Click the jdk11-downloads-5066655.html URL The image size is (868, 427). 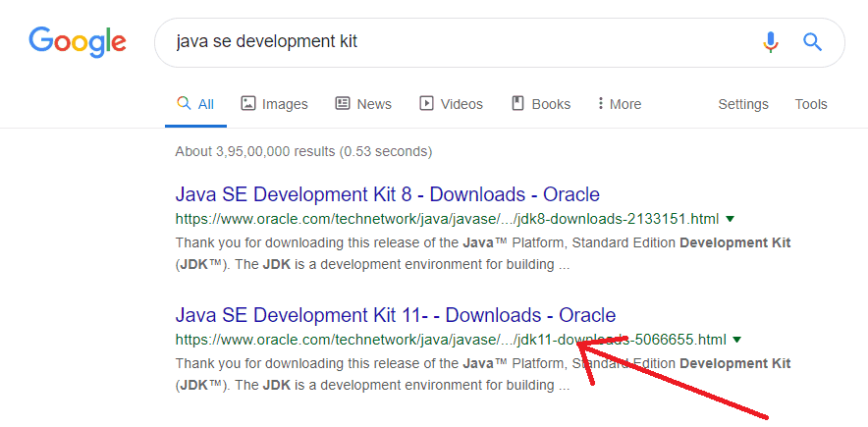pos(451,340)
